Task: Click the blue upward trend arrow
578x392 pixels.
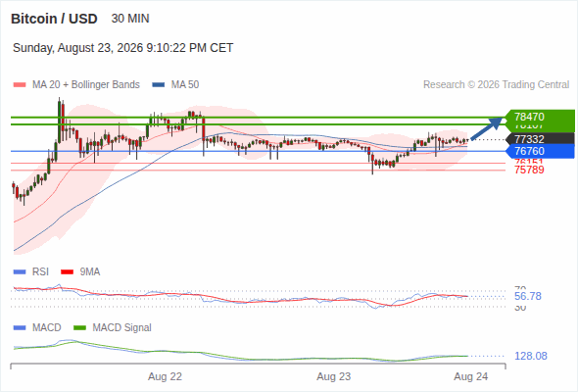Action: [x=487, y=128]
